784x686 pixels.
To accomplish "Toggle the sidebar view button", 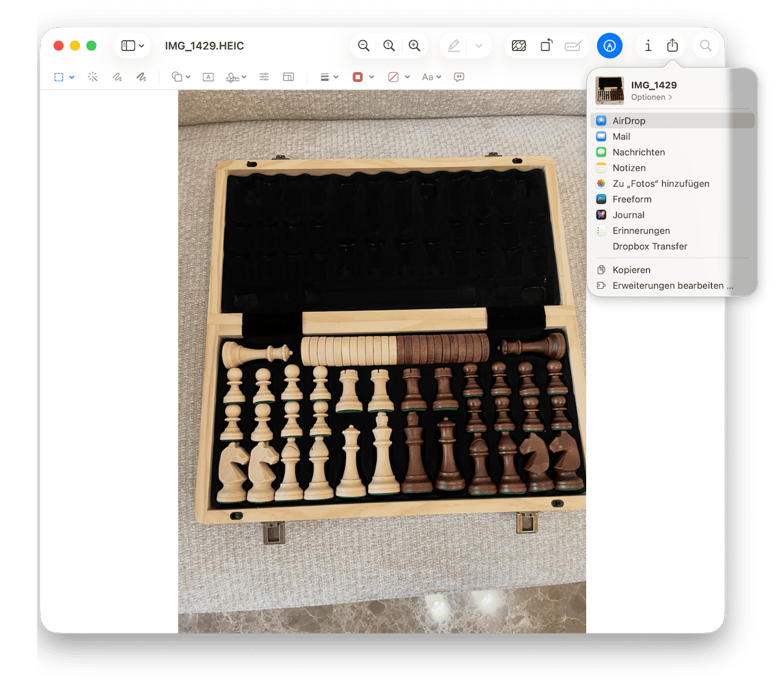I will pos(133,46).
